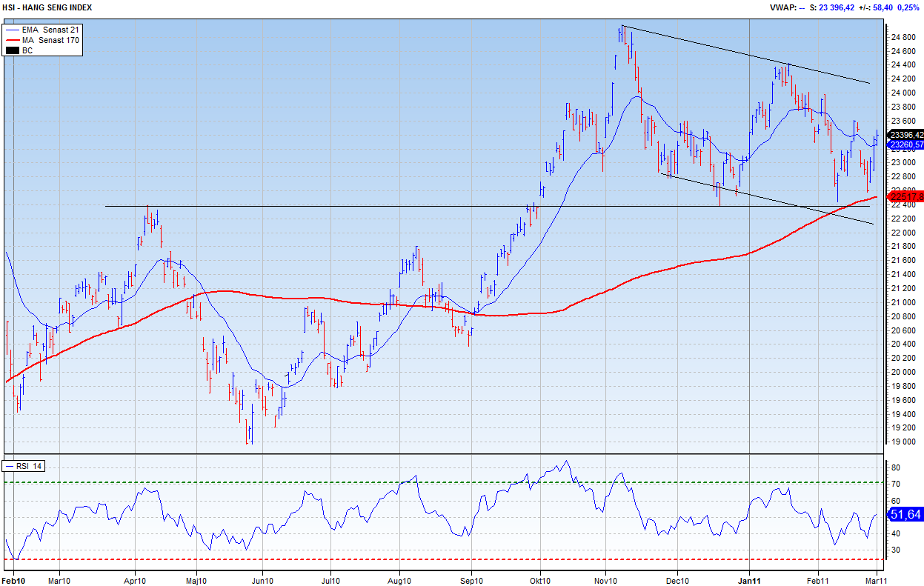
Task: Click the blue 23260,57 EMA price tag
Action: pyautogui.click(x=905, y=145)
